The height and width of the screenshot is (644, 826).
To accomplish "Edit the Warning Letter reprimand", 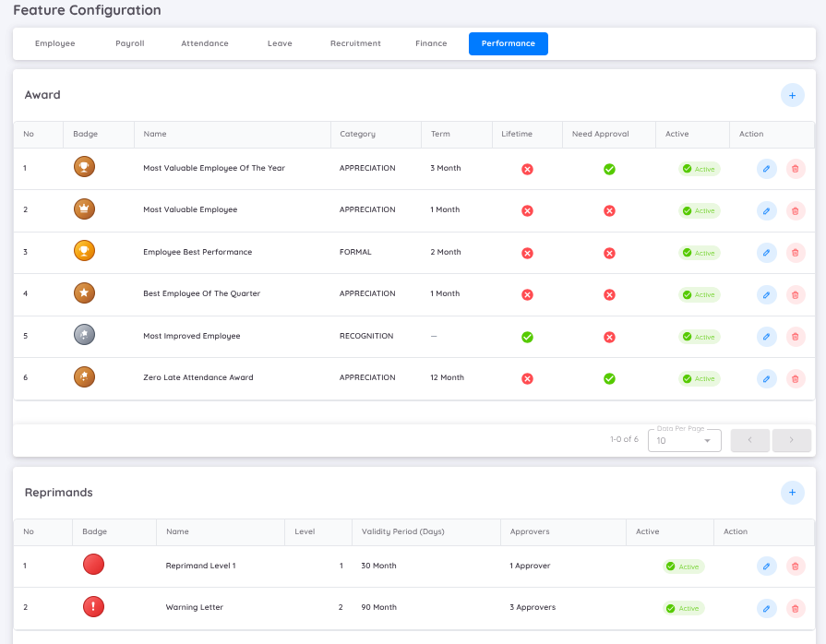I will point(767,609).
